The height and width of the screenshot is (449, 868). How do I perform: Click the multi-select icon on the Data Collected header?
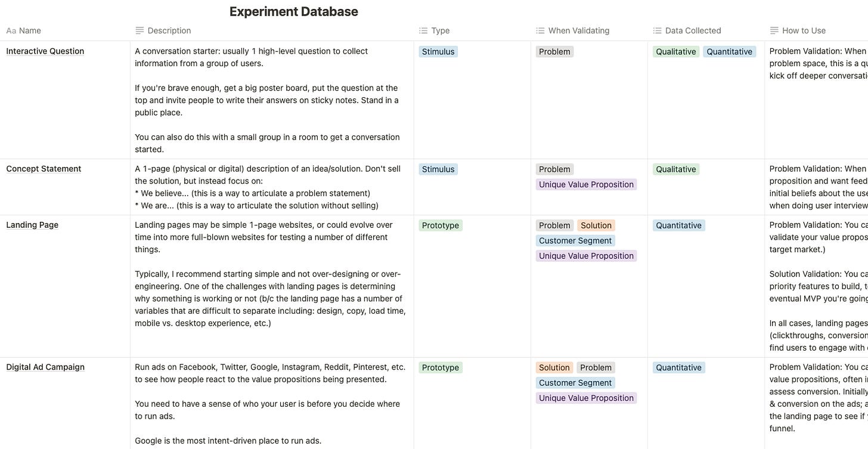pos(656,30)
